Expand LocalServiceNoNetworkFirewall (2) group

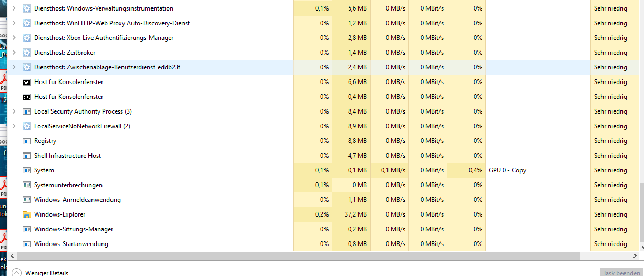(13, 126)
